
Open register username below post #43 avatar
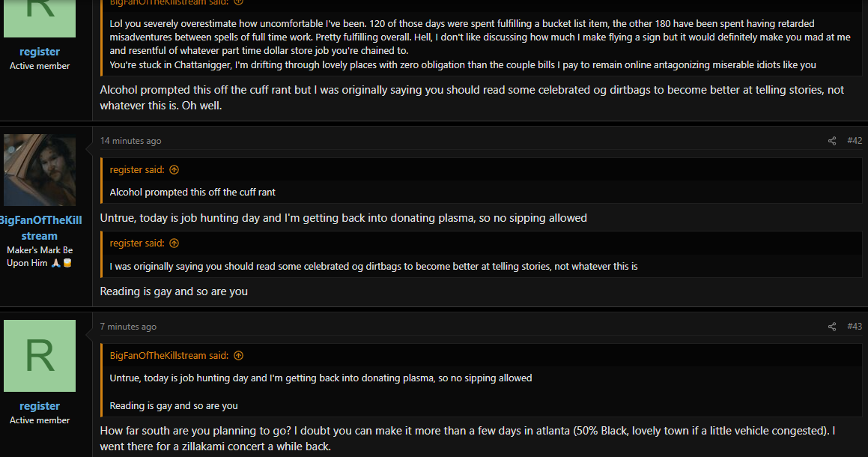39,406
